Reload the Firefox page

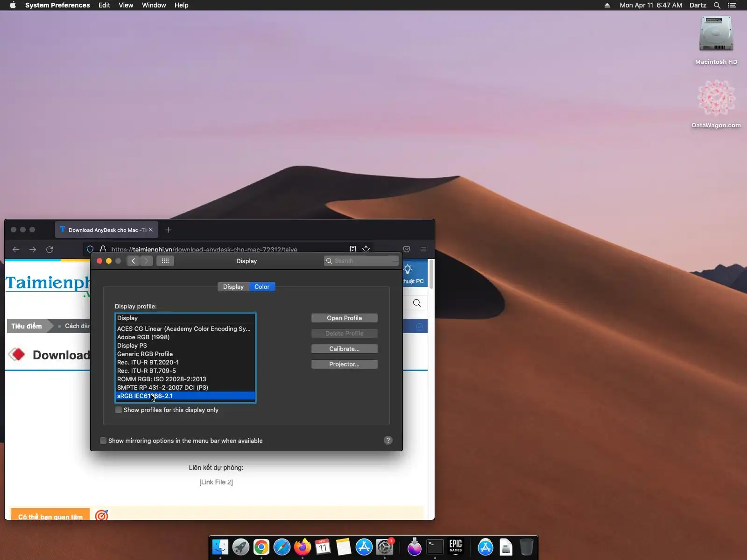[x=49, y=249]
